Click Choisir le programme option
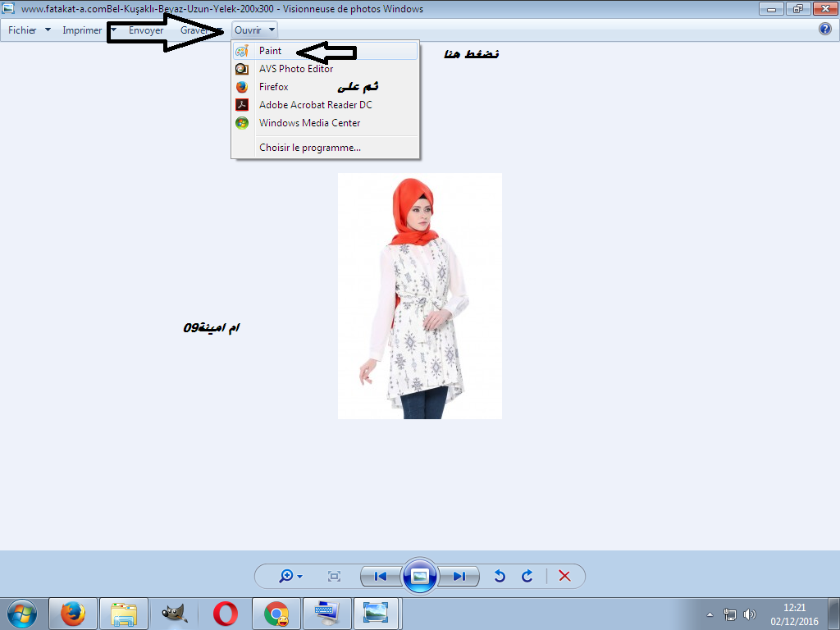This screenshot has height=630, width=840. point(309,148)
